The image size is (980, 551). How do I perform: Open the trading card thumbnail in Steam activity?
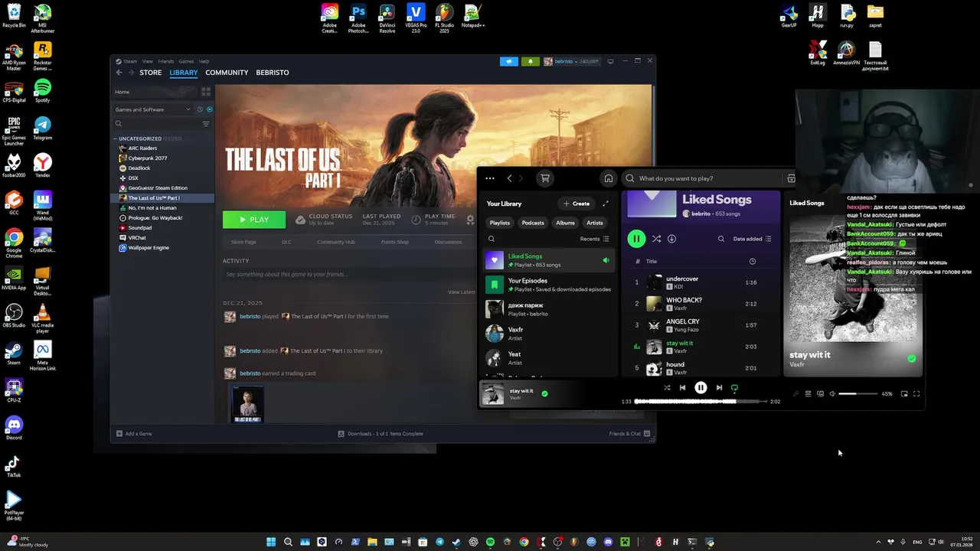point(248,404)
